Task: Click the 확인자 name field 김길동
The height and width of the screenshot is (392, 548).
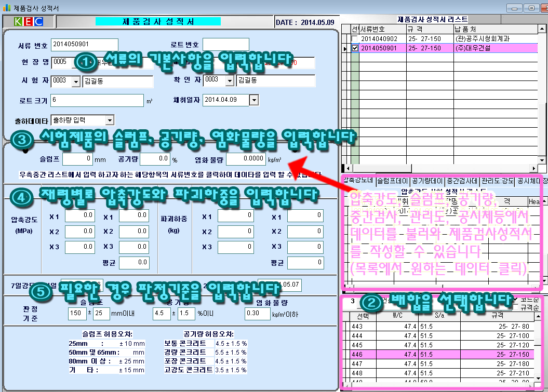Action: tap(275, 80)
